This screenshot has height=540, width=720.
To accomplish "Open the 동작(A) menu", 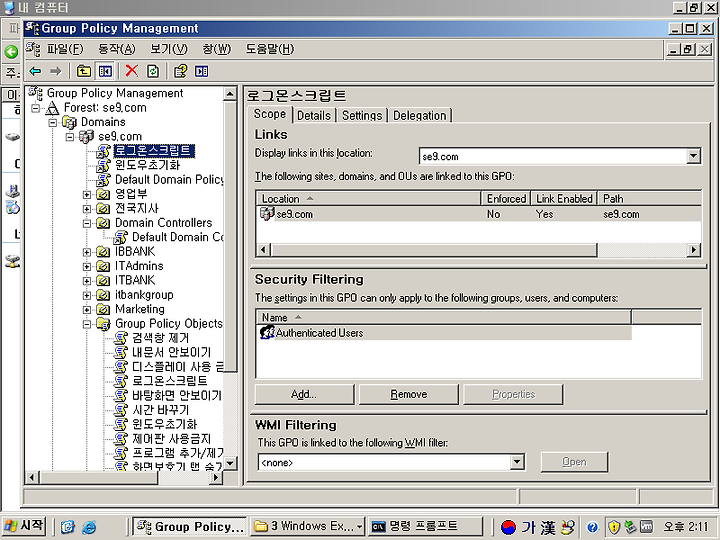I will (117, 49).
